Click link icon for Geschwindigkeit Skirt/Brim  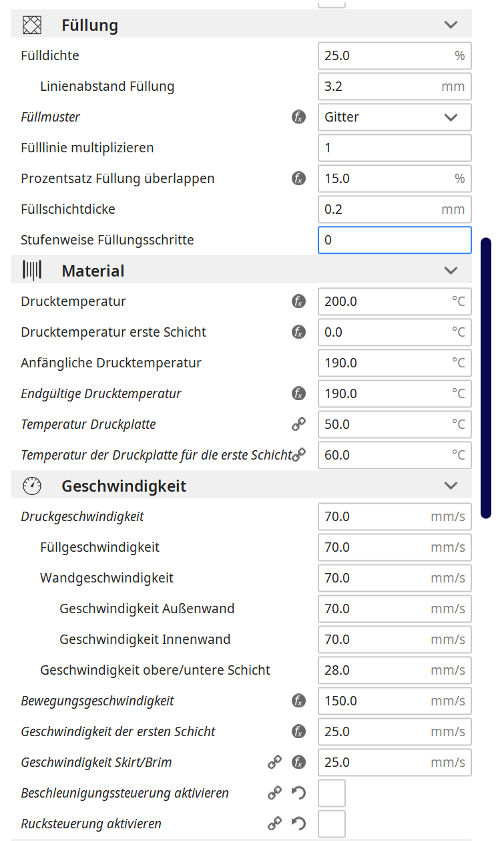(x=274, y=762)
